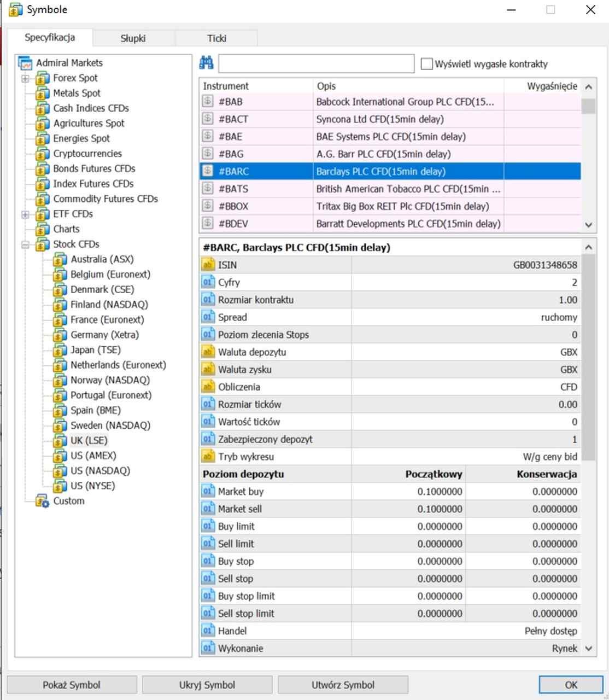
Task: Click the Custom folder gear icon
Action: coord(42,501)
